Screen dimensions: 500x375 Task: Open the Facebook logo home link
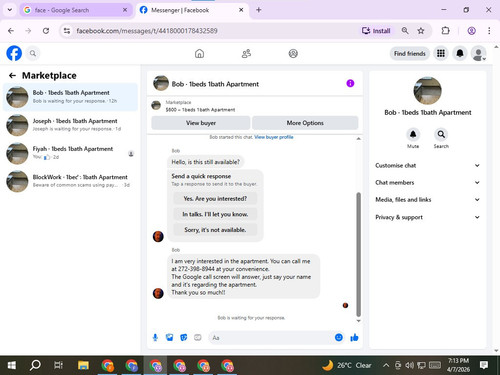tap(14, 53)
